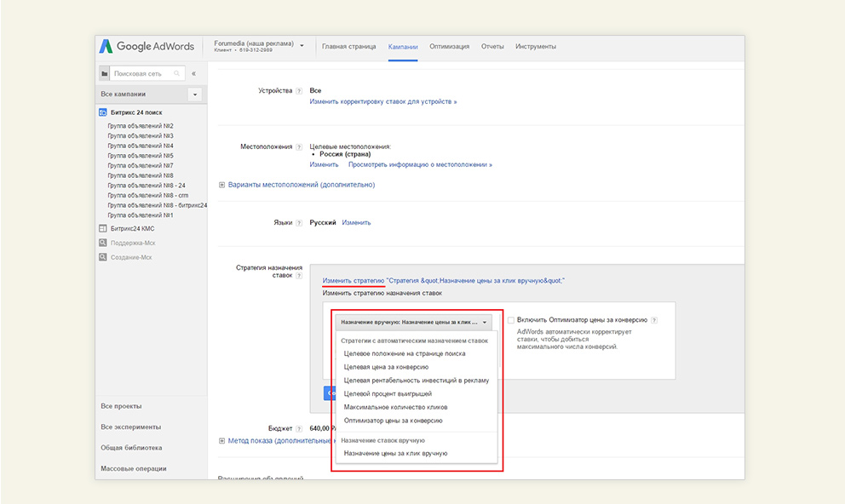The image size is (845, 504).
Task: Select Группа объявлений №7
Action: [141, 166]
